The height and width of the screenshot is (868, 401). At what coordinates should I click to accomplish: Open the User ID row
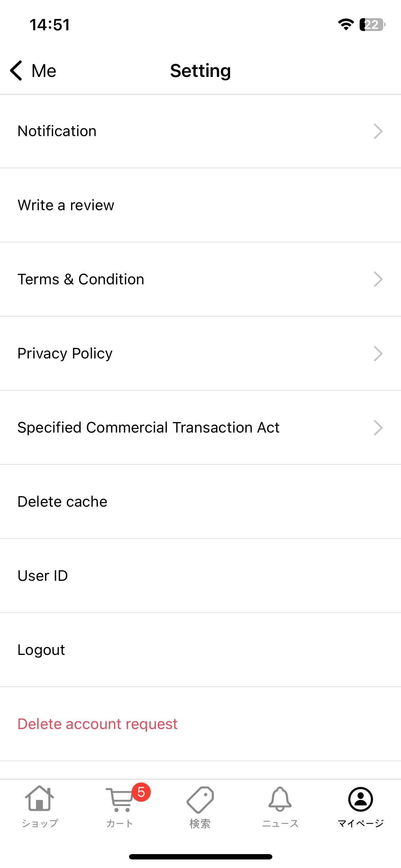click(x=200, y=576)
